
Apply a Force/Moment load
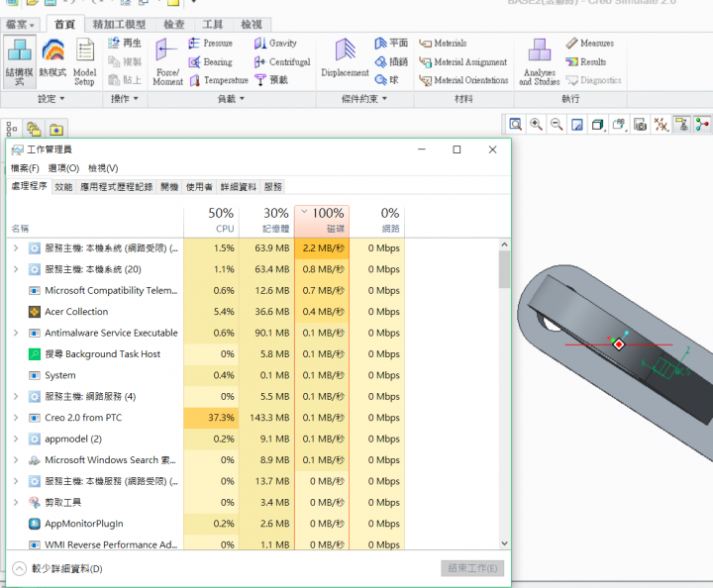(167, 61)
